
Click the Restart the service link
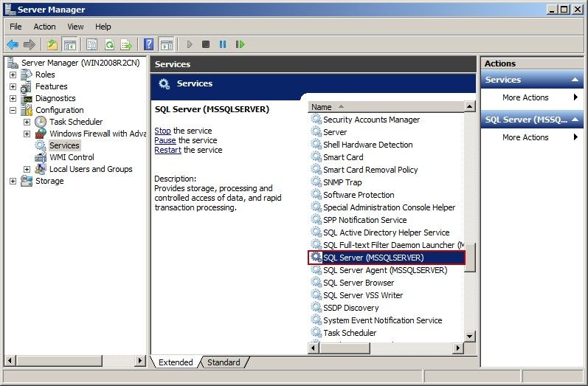pyautogui.click(x=167, y=150)
